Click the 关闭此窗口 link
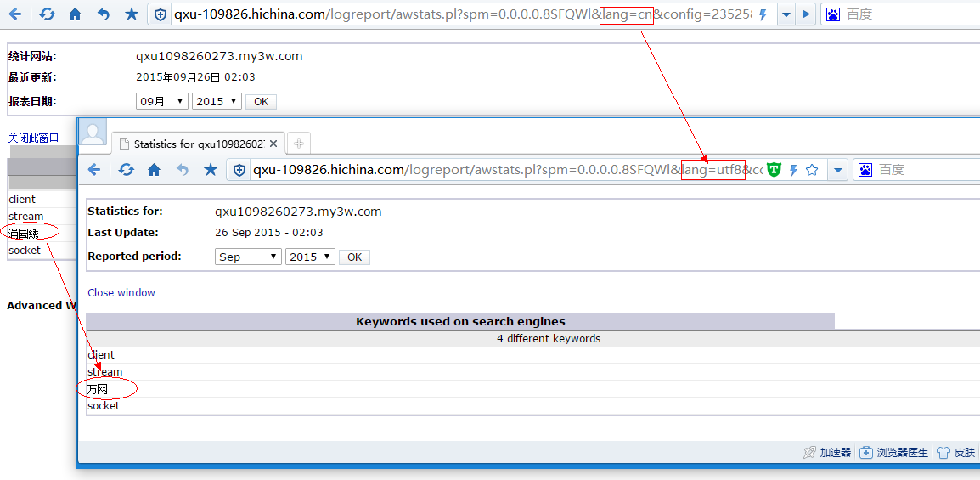Viewport: 980px width, 480px height. pos(34,138)
